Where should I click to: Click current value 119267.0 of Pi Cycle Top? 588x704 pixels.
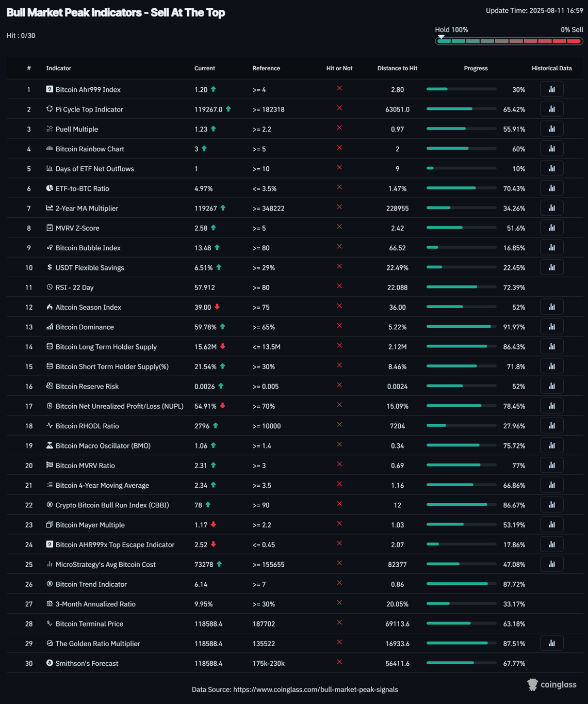pyautogui.click(x=208, y=109)
